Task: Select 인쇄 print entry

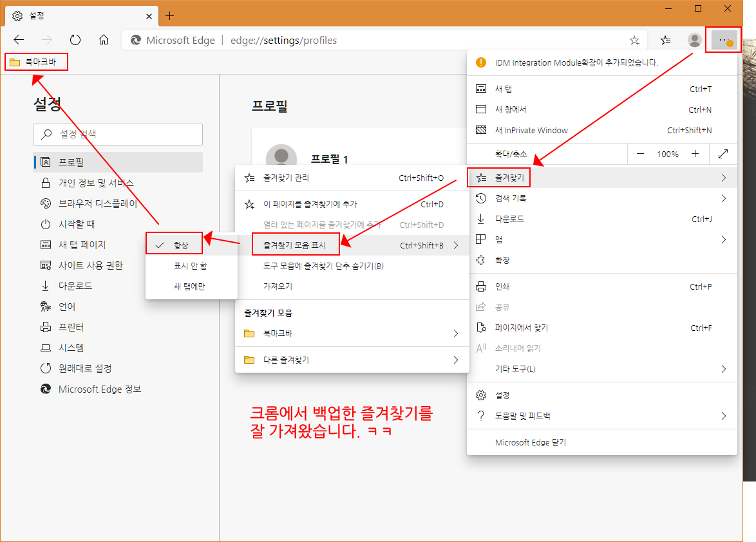Action: [601, 286]
